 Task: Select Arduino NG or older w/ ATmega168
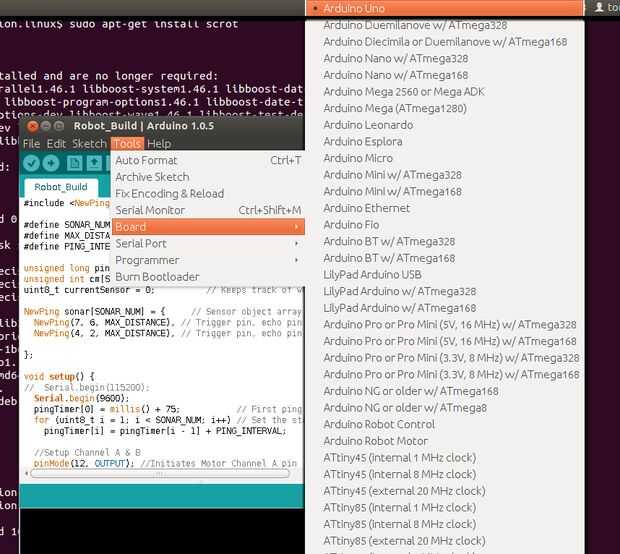(x=444, y=391)
